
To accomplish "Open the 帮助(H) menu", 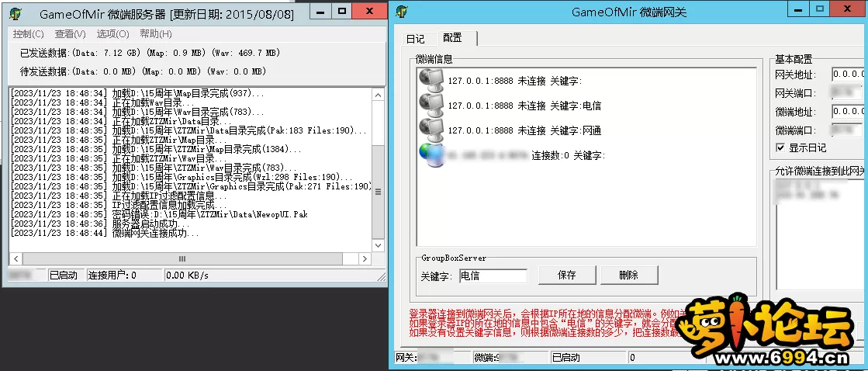I will point(156,34).
